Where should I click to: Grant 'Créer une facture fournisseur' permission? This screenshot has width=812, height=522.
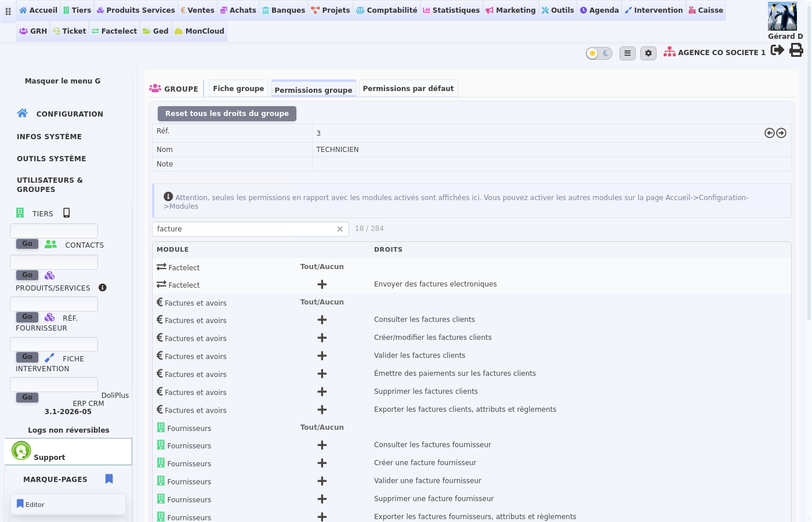[x=322, y=463]
